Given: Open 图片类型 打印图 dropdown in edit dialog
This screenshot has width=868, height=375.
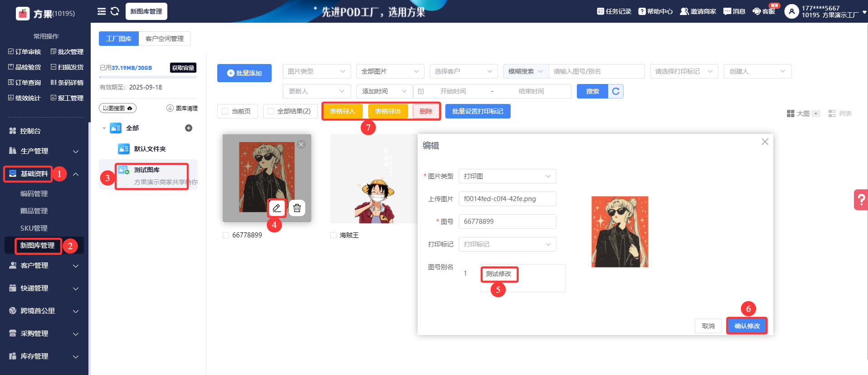Looking at the screenshot, I should pos(507,176).
